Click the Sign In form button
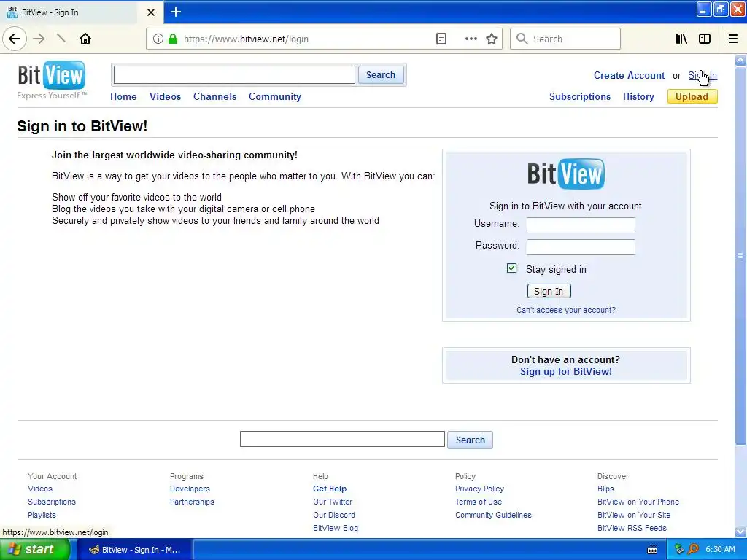The image size is (747, 560). click(x=549, y=291)
